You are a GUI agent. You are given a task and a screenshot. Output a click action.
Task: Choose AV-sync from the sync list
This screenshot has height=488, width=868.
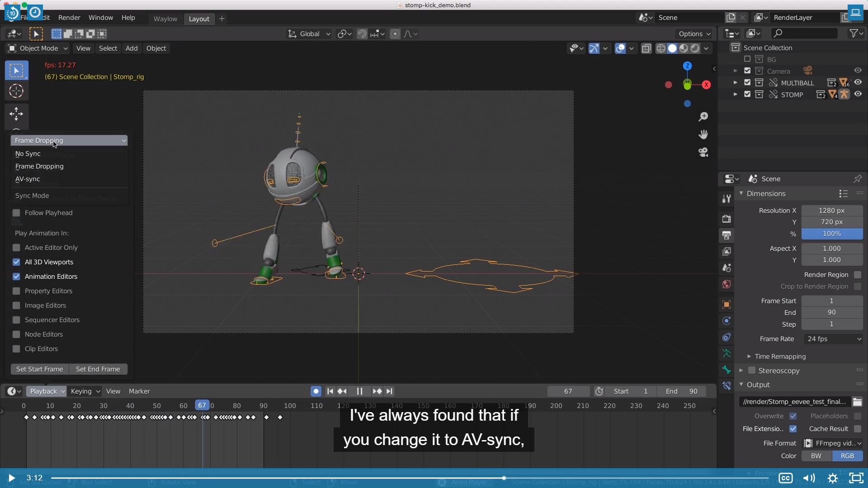(28, 179)
